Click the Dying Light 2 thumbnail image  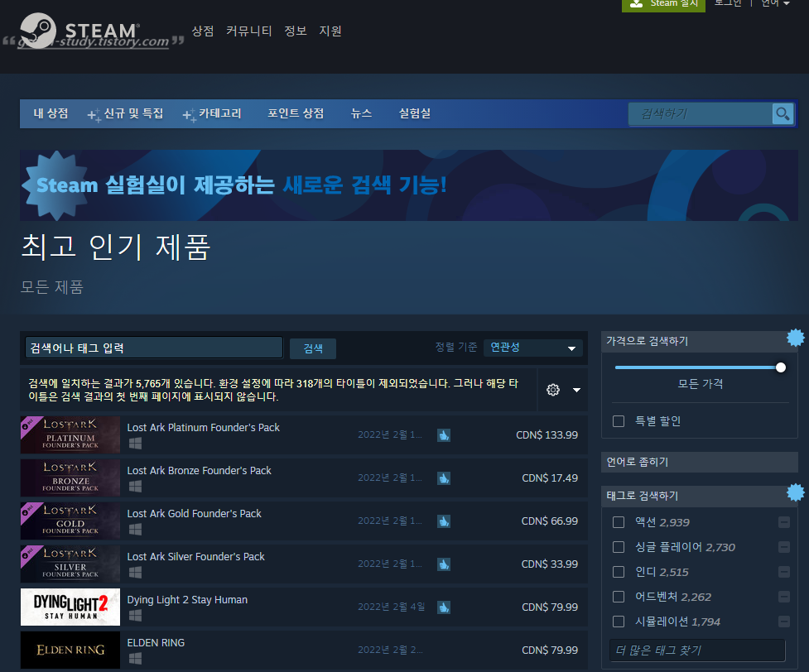tap(70, 607)
